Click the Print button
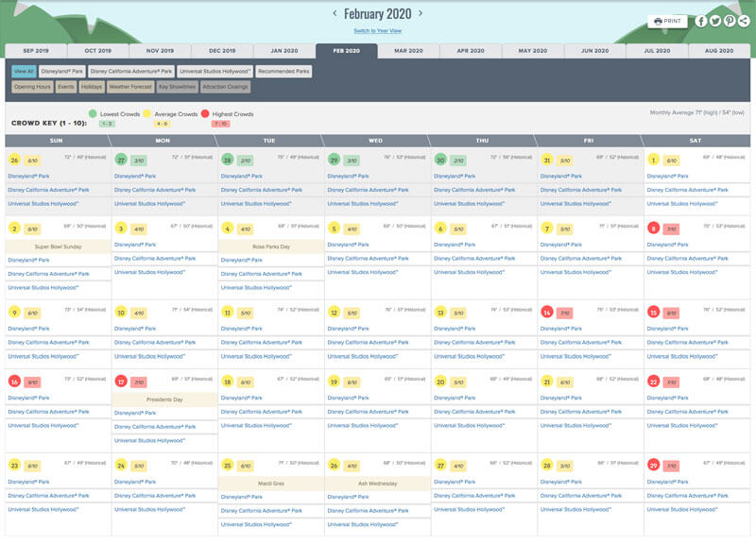756x543 pixels. [x=667, y=21]
